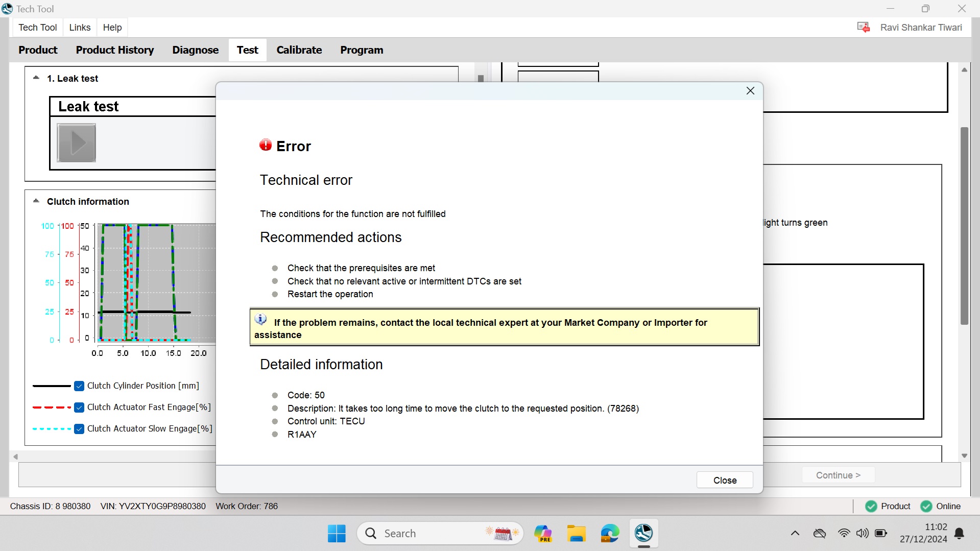The width and height of the screenshot is (980, 551).
Task: Open the Program tab
Action: coord(362,50)
